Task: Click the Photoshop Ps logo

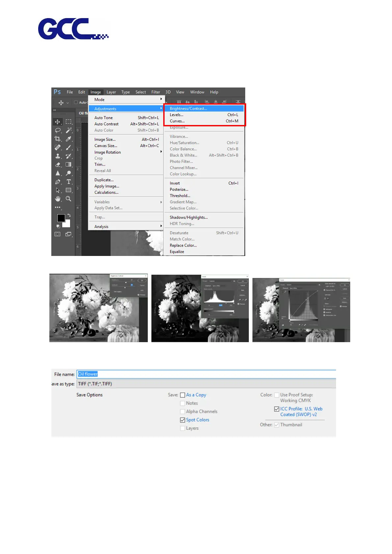Action: tap(57, 92)
